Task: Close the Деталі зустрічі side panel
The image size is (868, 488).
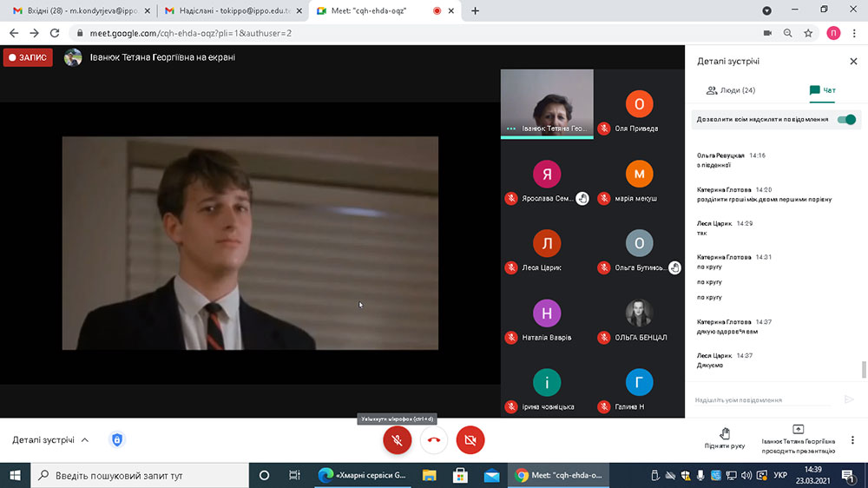Action: [x=853, y=62]
